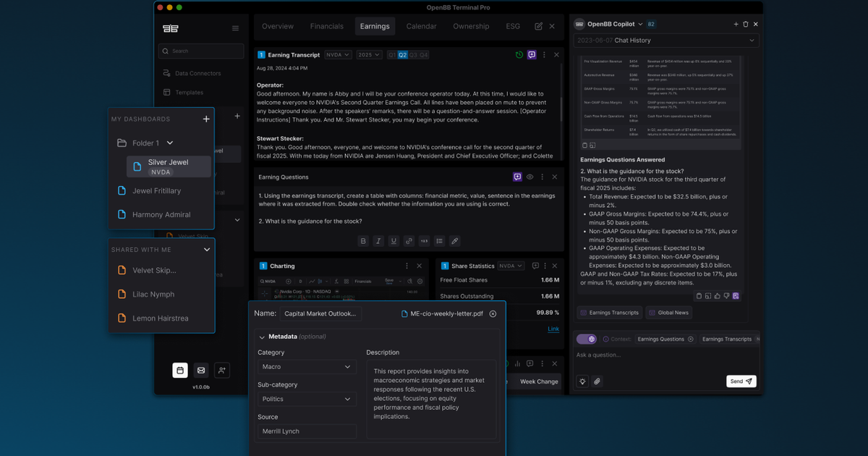Click the hamburger menu icon in the sidebar
The height and width of the screenshot is (456, 868).
coord(235,28)
